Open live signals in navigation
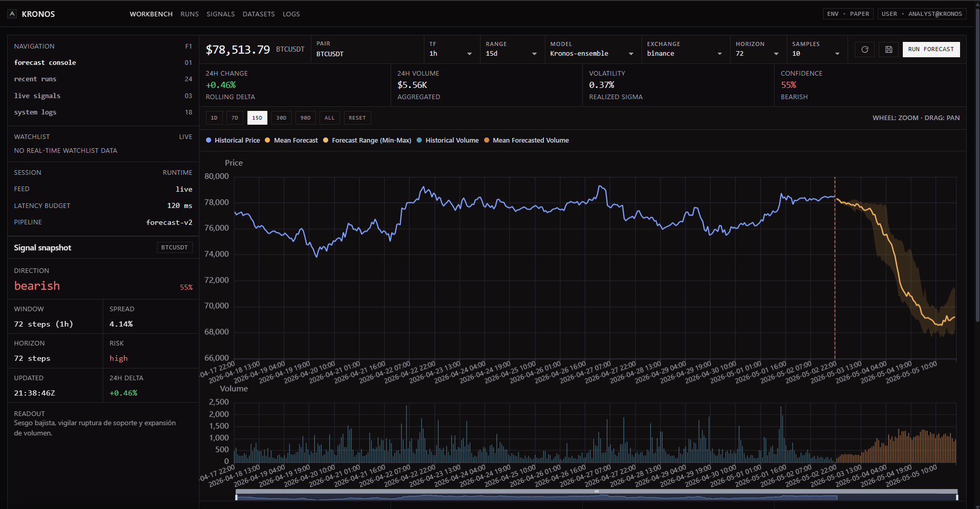This screenshot has height=509, width=980. pyautogui.click(x=103, y=96)
